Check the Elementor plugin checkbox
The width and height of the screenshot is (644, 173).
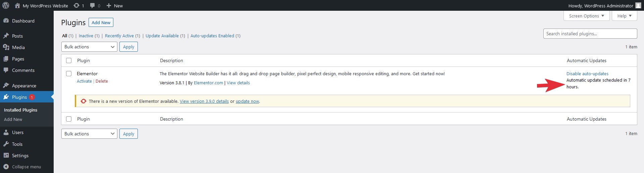(69, 74)
